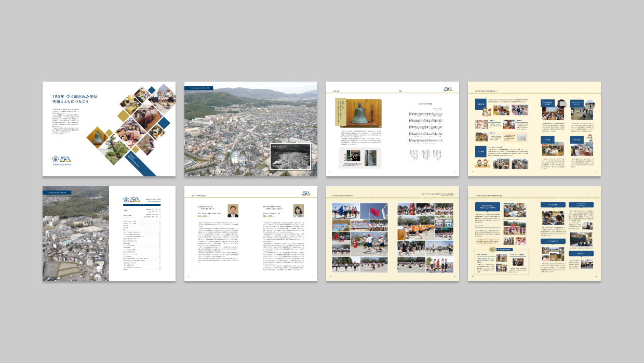The image size is (644, 363).
Task: Click the black-and-white historical aerial inset photo
Action: [x=290, y=156]
